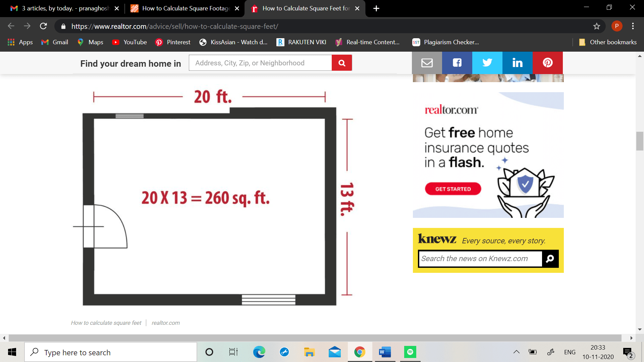Bookmark this page with the star icon

597,26
